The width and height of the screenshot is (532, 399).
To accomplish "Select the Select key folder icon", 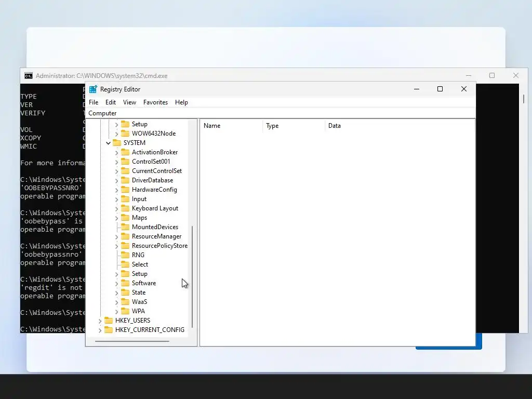I will [125, 264].
